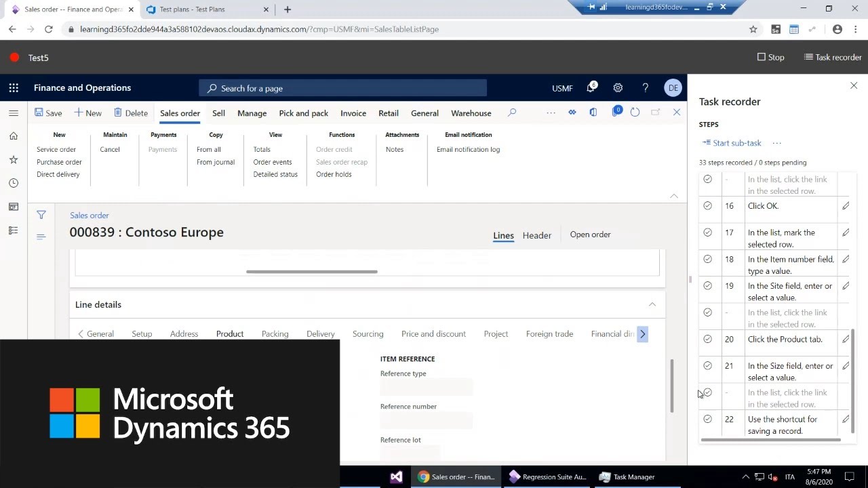868x488 pixels.
Task: Open the Warehouse ribbon tab
Action: pos(471,113)
